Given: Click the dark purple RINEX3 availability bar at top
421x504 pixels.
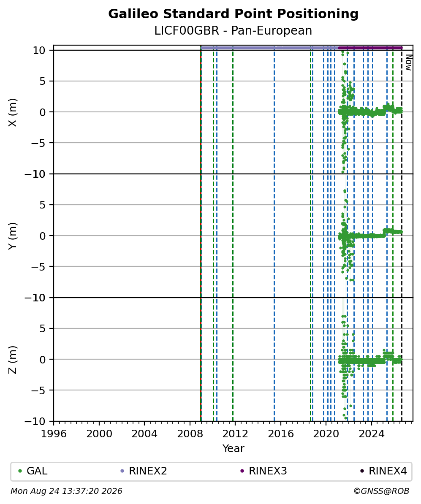Looking at the screenshot, I should pyautogui.click(x=370, y=48).
